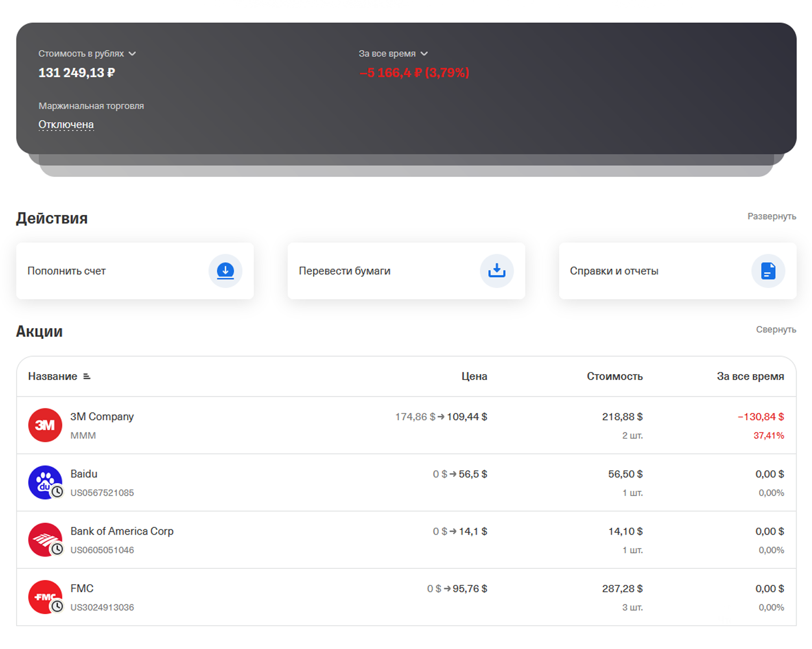Click the Отключена margin trading link

tap(66, 125)
